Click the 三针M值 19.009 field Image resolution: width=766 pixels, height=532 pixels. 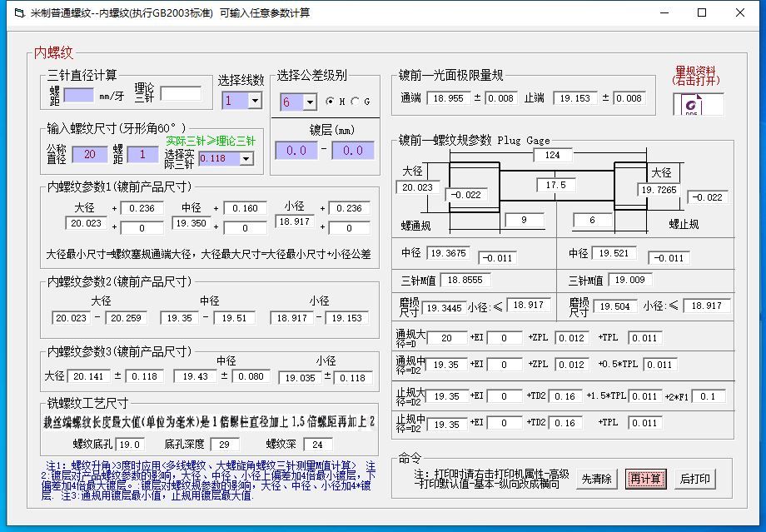(x=630, y=280)
